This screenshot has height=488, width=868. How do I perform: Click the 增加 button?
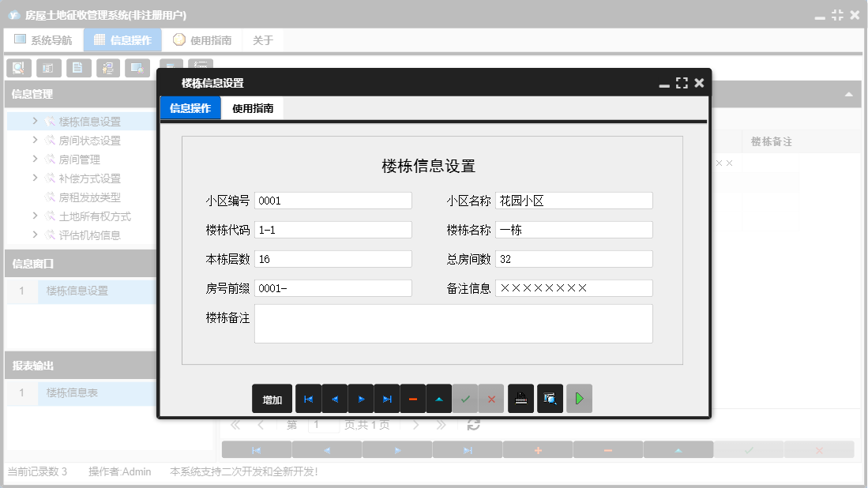tap(272, 400)
